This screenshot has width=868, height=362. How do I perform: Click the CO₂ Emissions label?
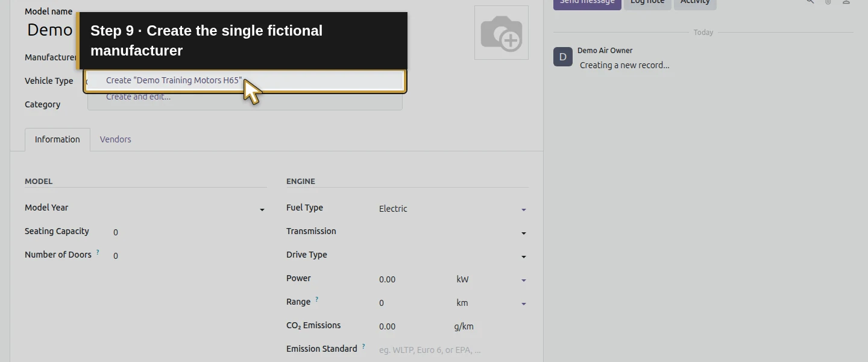pos(313,325)
